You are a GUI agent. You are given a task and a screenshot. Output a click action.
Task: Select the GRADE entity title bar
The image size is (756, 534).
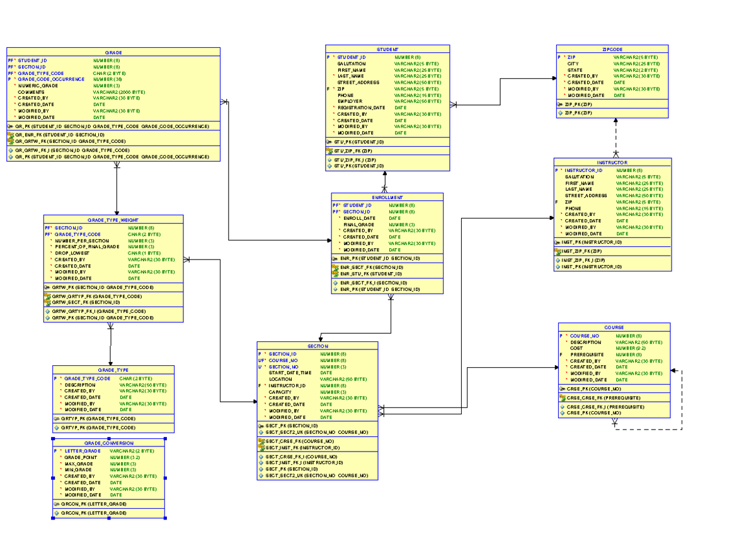click(x=112, y=52)
